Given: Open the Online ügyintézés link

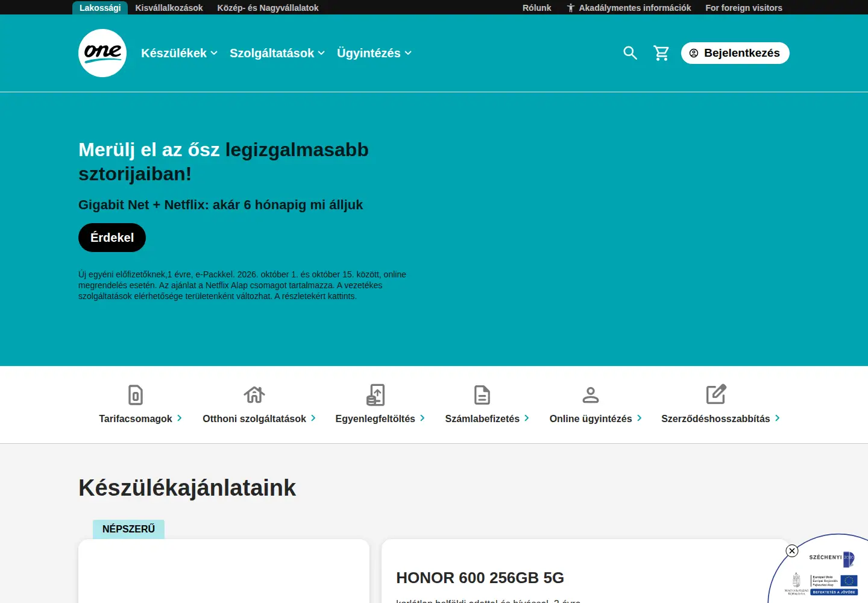Looking at the screenshot, I should (596, 418).
